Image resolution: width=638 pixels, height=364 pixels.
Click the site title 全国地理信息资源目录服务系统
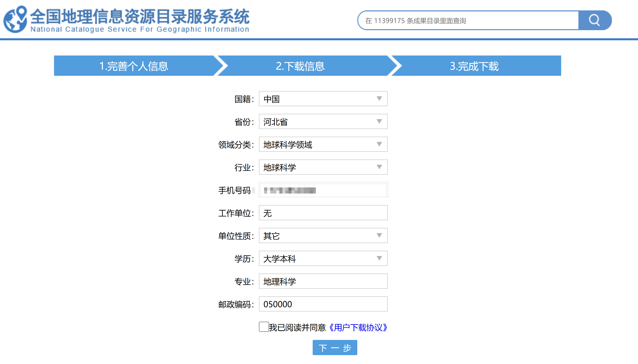[140, 17]
